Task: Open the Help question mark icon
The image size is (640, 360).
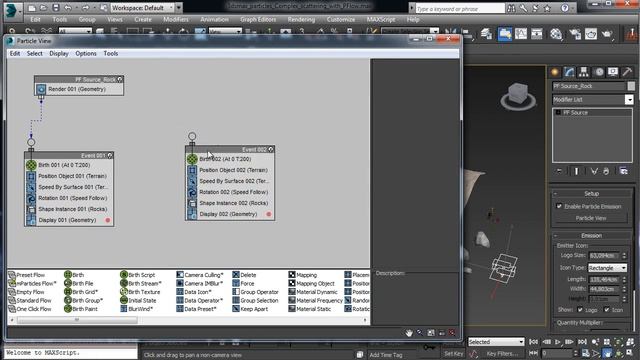Action: tap(565, 8)
